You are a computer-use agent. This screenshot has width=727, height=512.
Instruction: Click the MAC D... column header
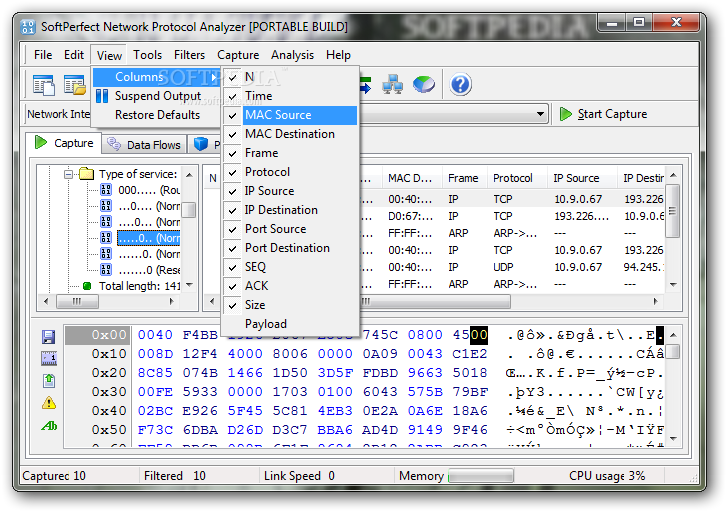coord(412,179)
